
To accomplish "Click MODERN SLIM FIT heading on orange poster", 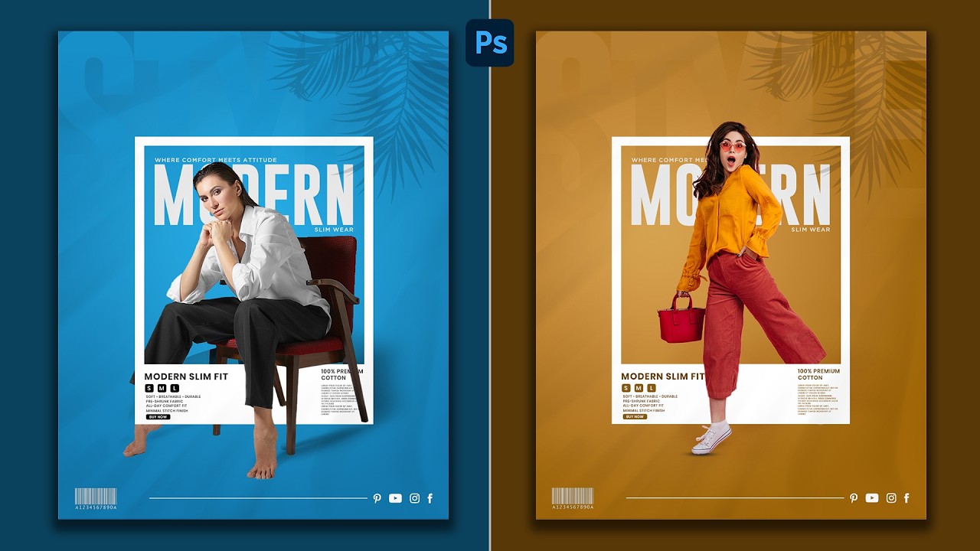I will [663, 377].
